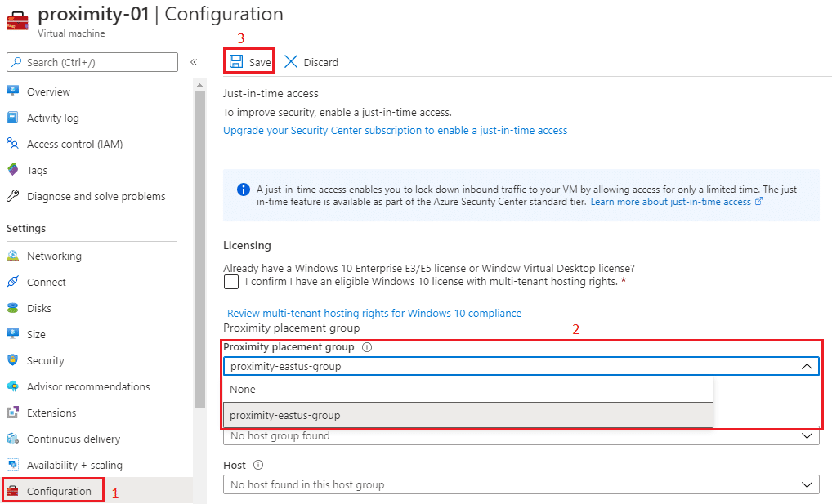Click the Tags icon

[13, 170]
